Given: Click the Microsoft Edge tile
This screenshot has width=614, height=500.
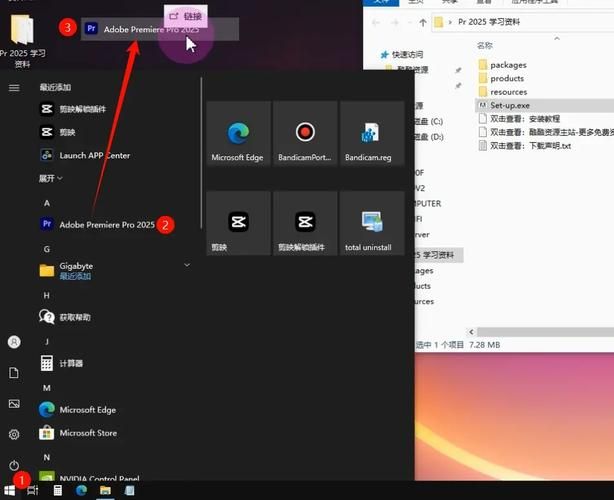Looking at the screenshot, I should click(238, 134).
